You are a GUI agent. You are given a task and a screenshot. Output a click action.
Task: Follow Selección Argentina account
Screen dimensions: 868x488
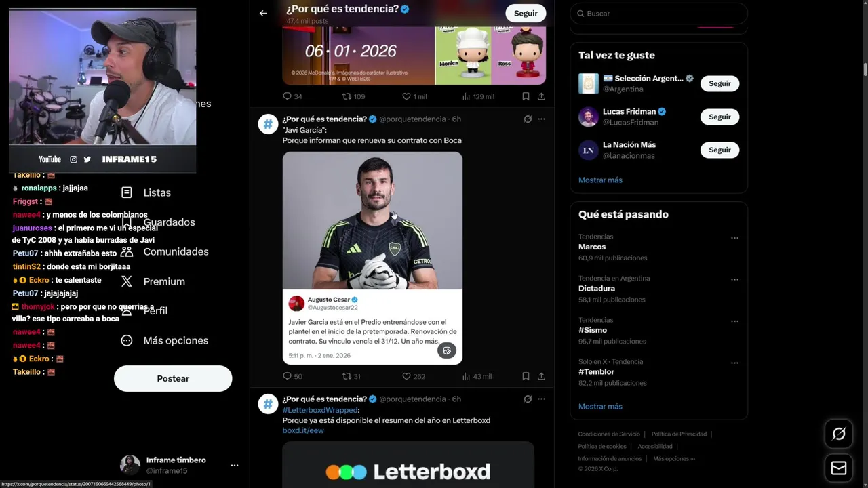(719, 83)
